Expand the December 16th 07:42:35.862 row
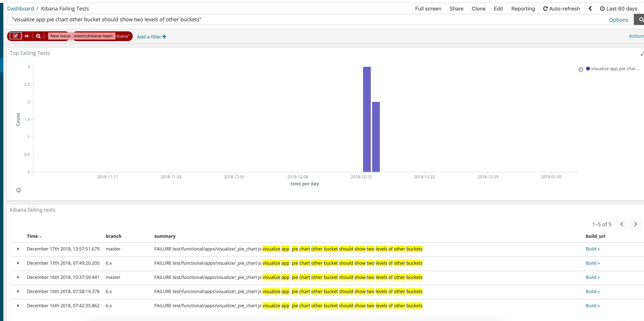The height and width of the screenshot is (321, 644). tap(18, 306)
